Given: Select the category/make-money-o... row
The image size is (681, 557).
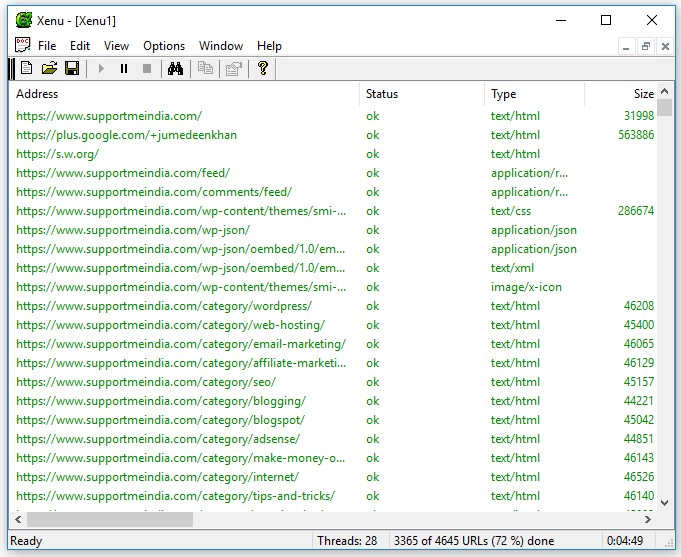Looking at the screenshot, I should click(x=333, y=458).
